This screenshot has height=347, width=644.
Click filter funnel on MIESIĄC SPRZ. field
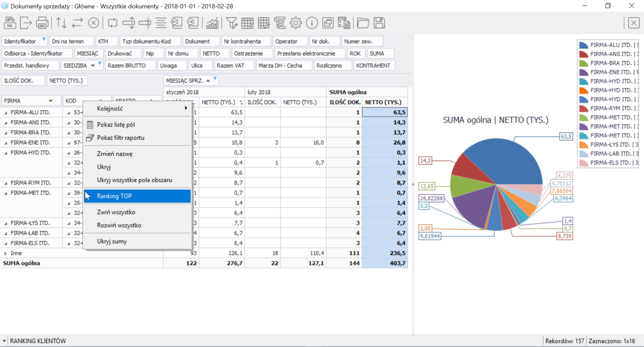point(215,79)
